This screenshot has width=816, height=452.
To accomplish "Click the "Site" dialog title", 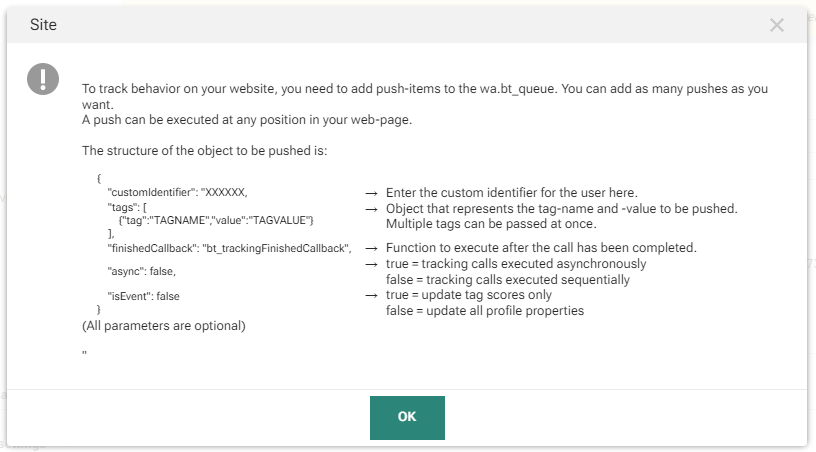I will (x=43, y=25).
